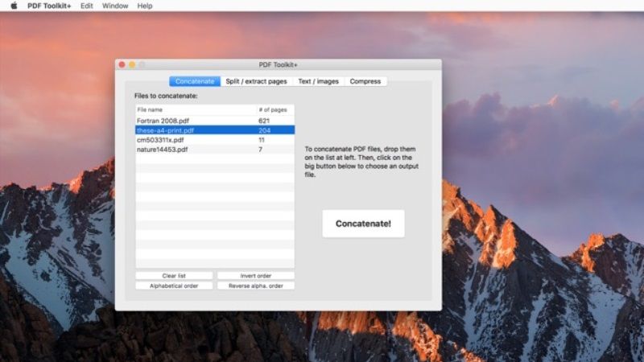Click the File name column header

click(x=196, y=109)
